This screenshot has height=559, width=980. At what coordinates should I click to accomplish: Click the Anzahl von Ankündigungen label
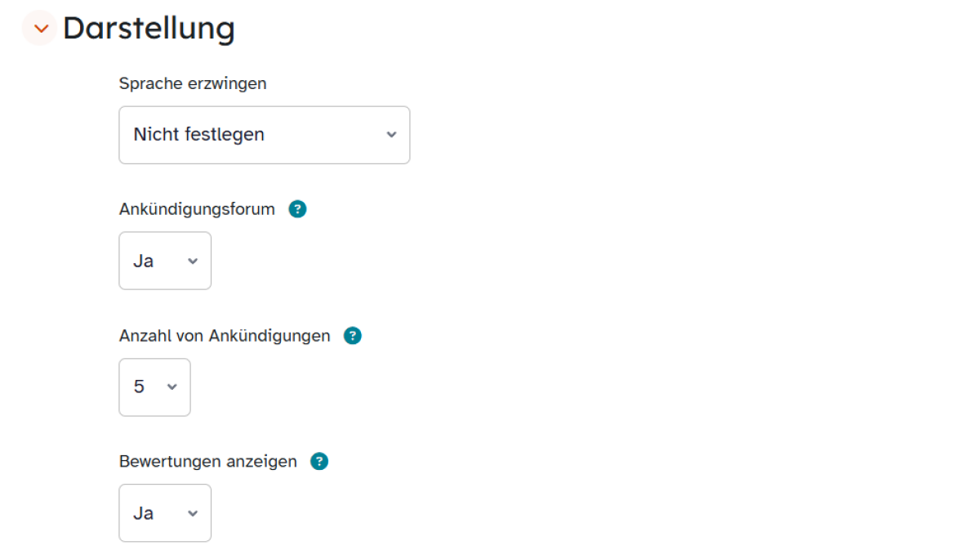pyautogui.click(x=225, y=336)
